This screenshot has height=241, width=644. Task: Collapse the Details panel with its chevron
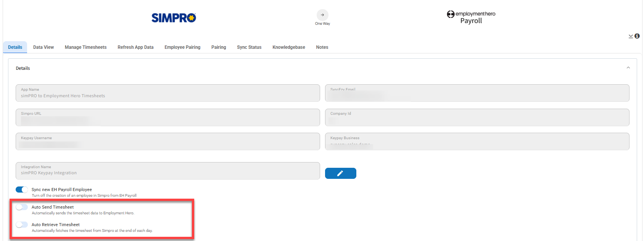[x=628, y=68]
